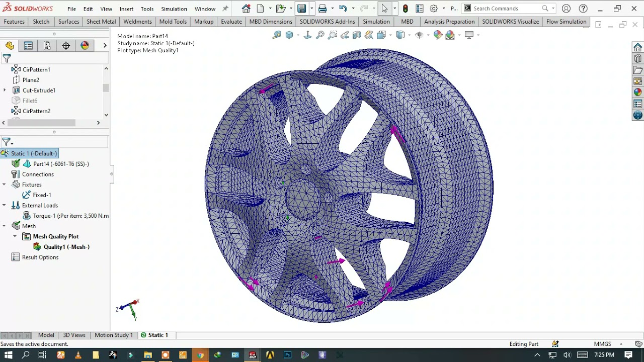
Task: Click the feature tree vertical scrollbar thumb
Action: (x=106, y=88)
